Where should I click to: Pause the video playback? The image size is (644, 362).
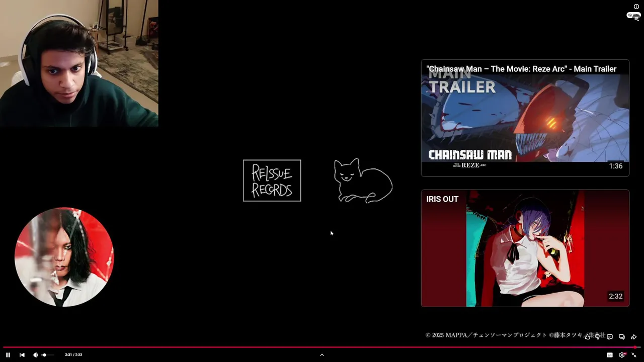click(8, 355)
